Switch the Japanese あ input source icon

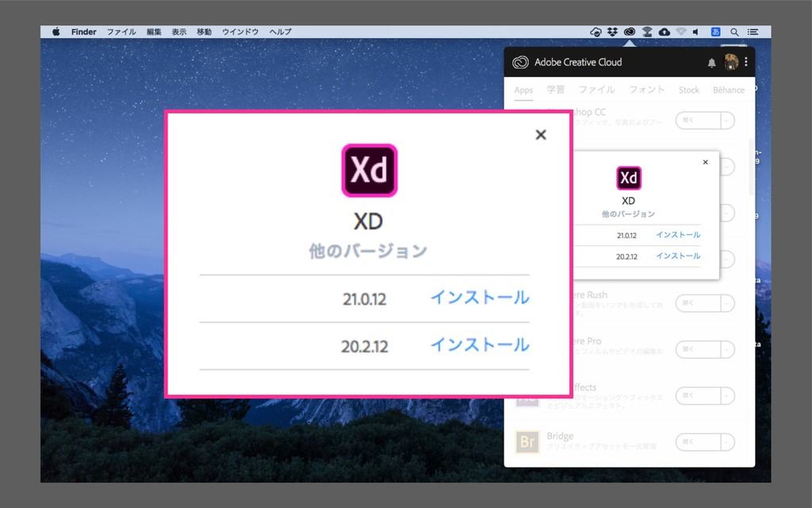716,32
